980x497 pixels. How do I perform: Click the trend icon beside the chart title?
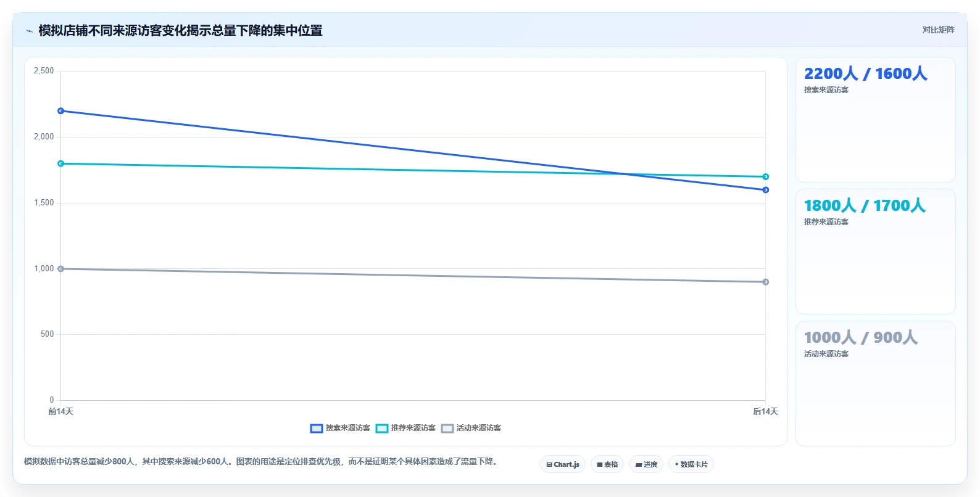[x=29, y=31]
